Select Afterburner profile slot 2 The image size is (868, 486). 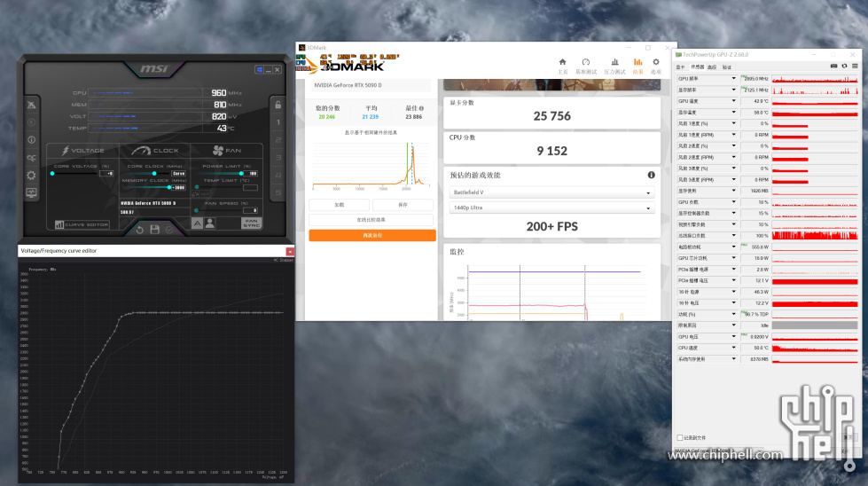278,140
